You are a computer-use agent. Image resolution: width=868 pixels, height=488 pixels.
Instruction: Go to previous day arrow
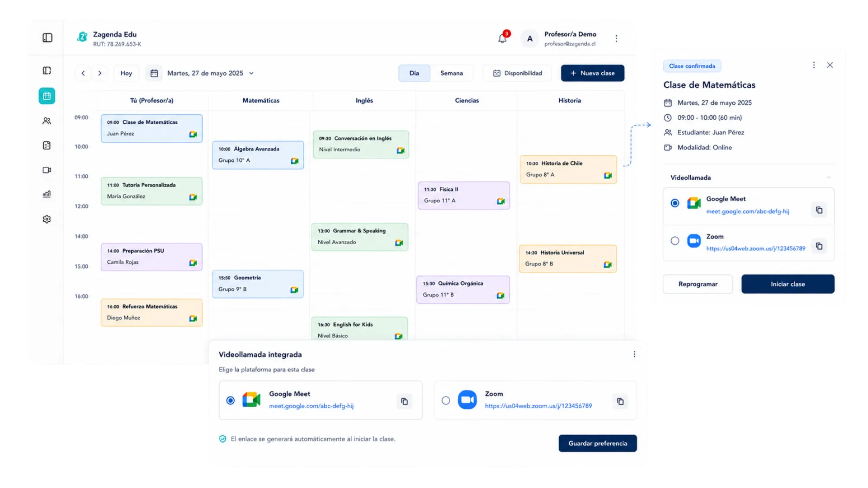pos(83,73)
